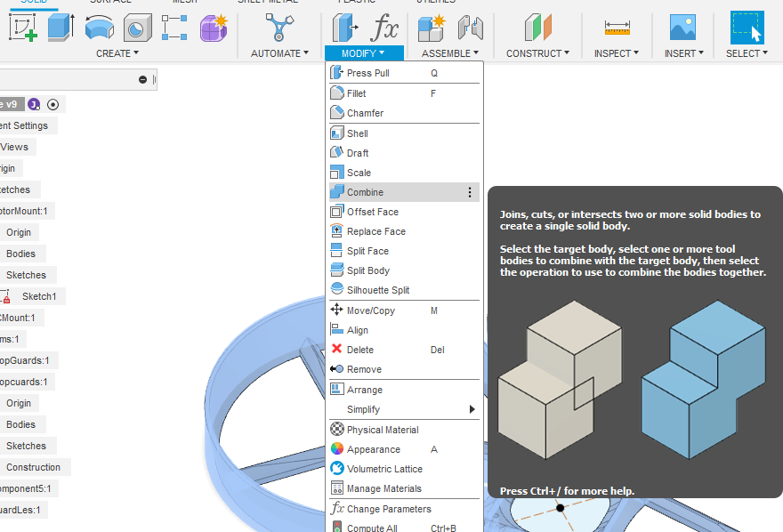This screenshot has height=532, width=783.
Task: Select the Construction browser folder
Action: click(34, 467)
